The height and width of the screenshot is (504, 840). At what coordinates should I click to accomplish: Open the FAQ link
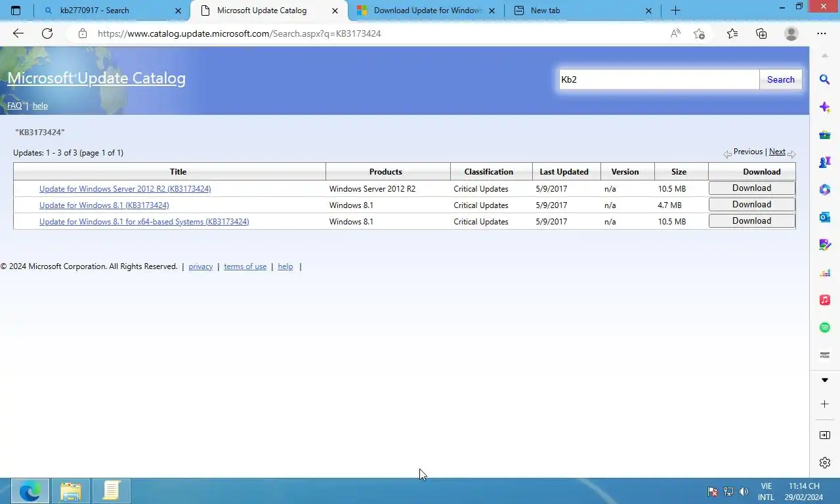14,106
